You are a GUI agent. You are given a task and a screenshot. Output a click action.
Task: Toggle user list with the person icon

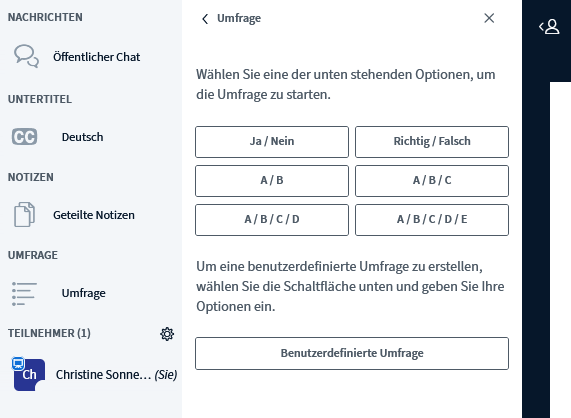click(549, 27)
